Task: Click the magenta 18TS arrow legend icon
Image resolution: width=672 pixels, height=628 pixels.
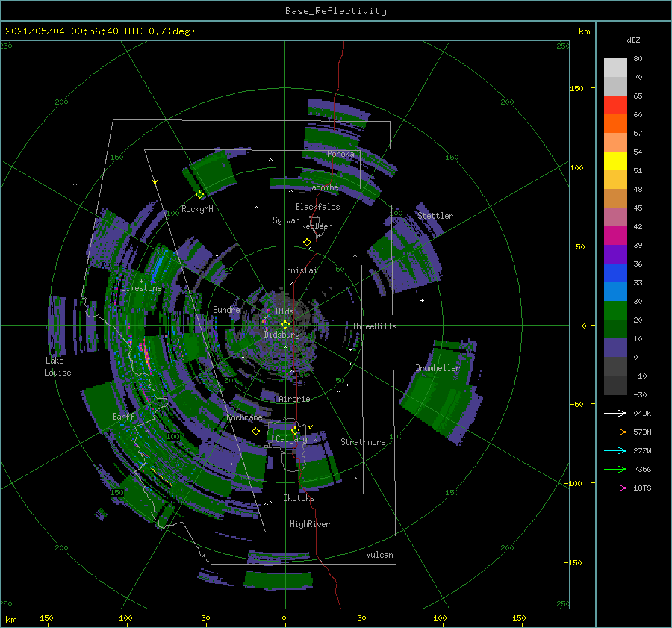Action: (x=615, y=488)
